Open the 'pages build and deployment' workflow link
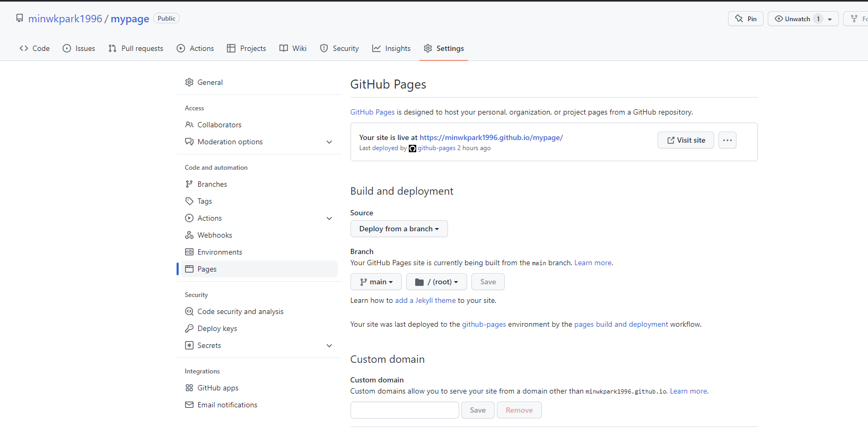 [x=621, y=324]
